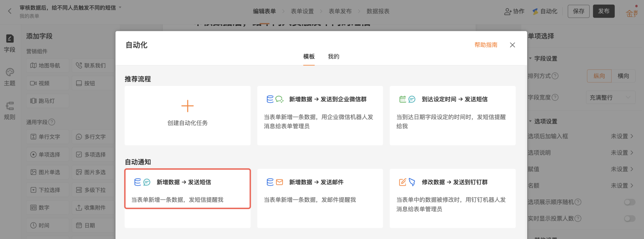Add 图片多选 image multi-select field

tap(93, 172)
